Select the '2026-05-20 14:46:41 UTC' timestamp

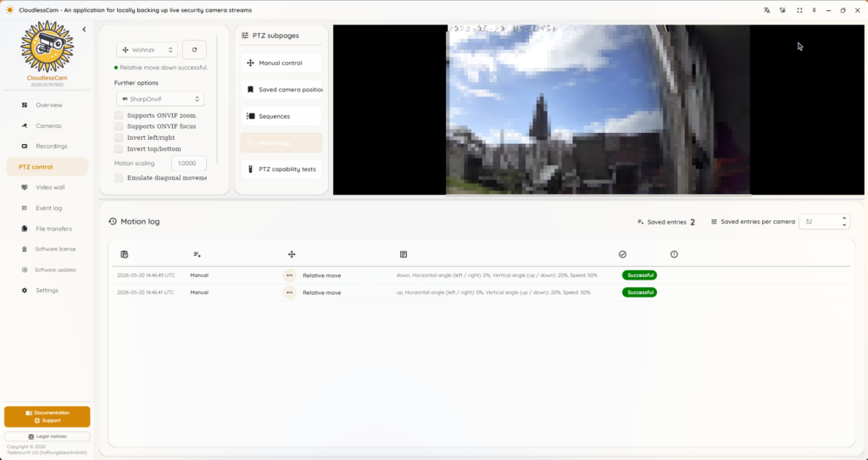click(146, 292)
